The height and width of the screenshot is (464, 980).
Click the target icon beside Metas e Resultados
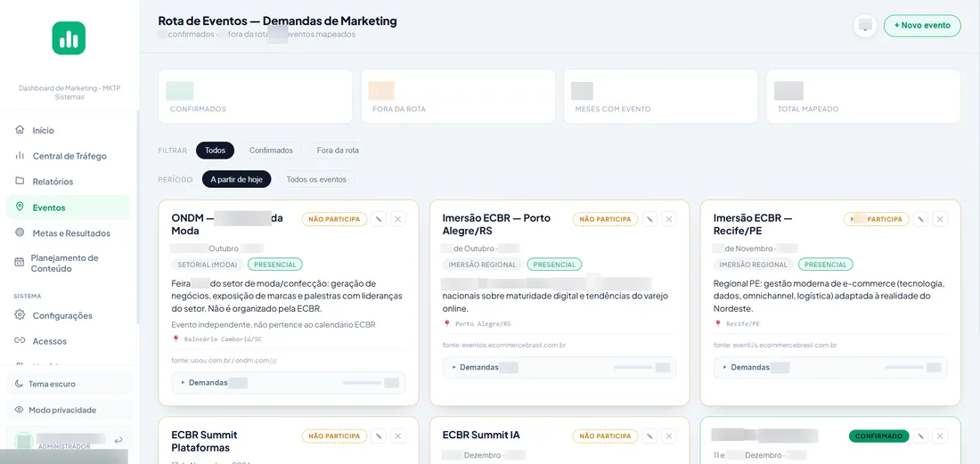[20, 232]
